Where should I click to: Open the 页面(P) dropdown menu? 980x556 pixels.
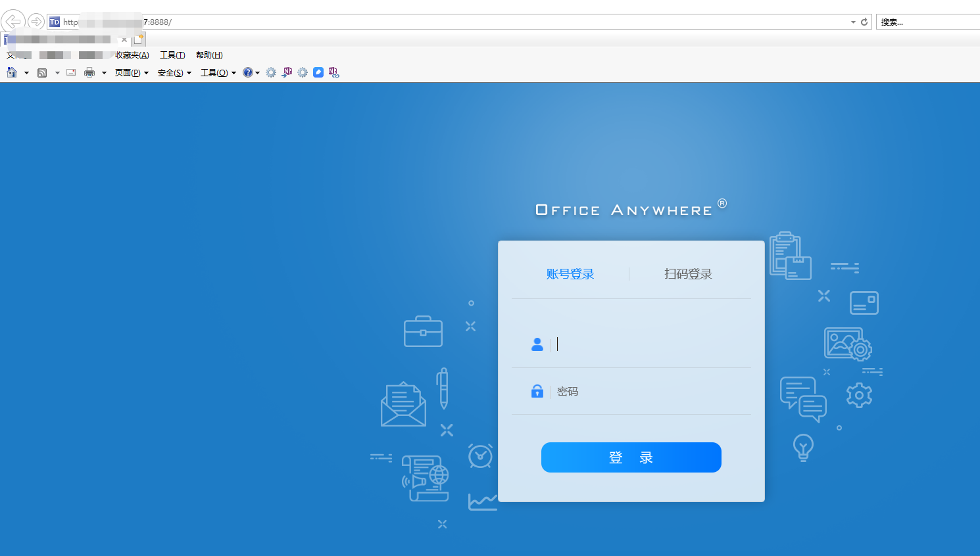pos(132,73)
